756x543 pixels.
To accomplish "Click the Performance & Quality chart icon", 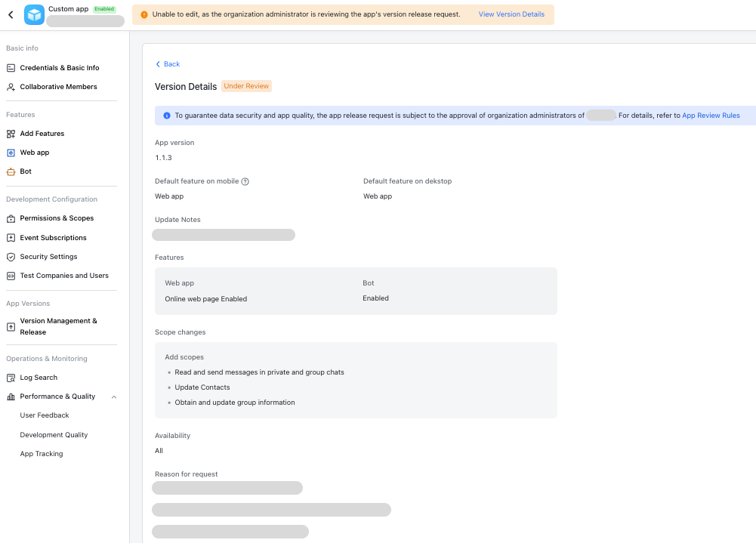I will coord(11,396).
